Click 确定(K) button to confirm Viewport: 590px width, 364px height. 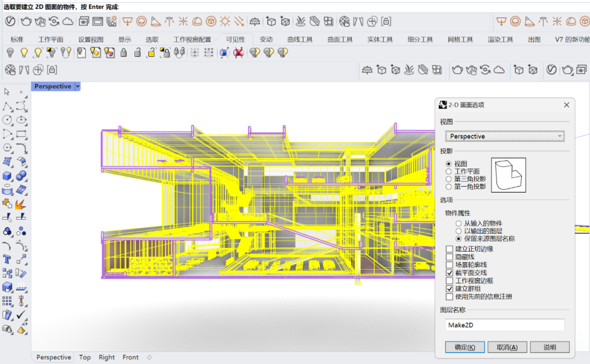point(465,347)
